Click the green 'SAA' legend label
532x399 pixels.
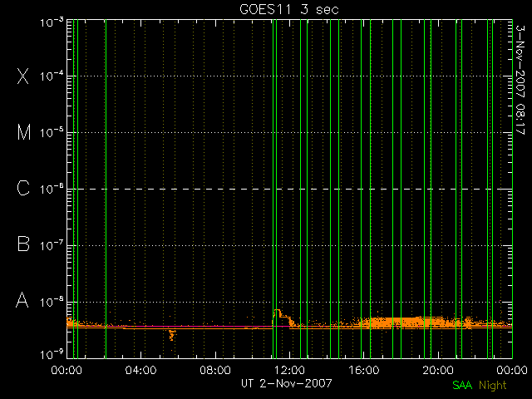[x=462, y=385]
